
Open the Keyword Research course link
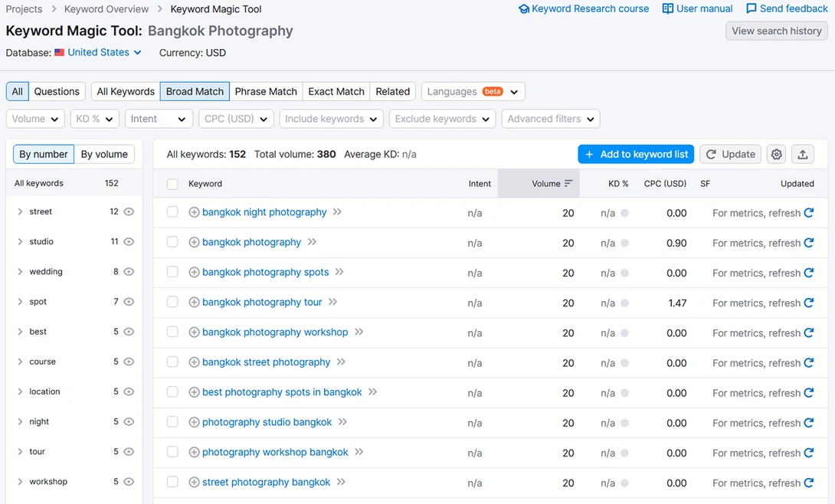584,8
